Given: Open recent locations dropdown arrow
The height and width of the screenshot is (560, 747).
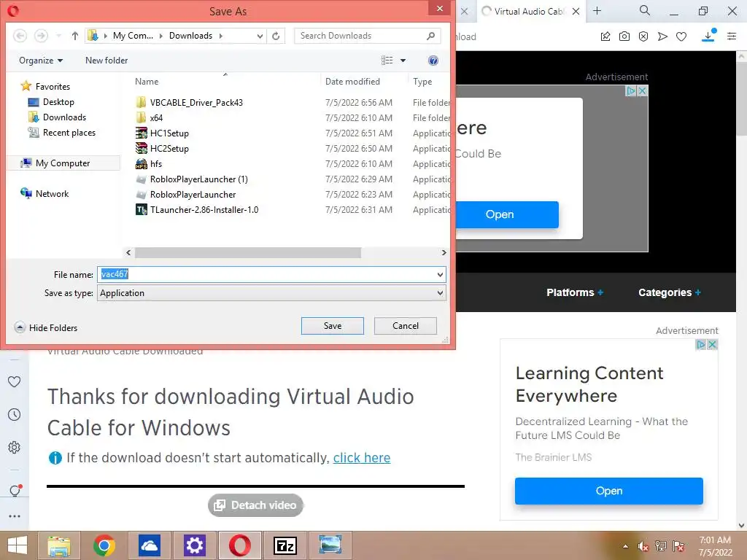Looking at the screenshot, I should click(58, 36).
